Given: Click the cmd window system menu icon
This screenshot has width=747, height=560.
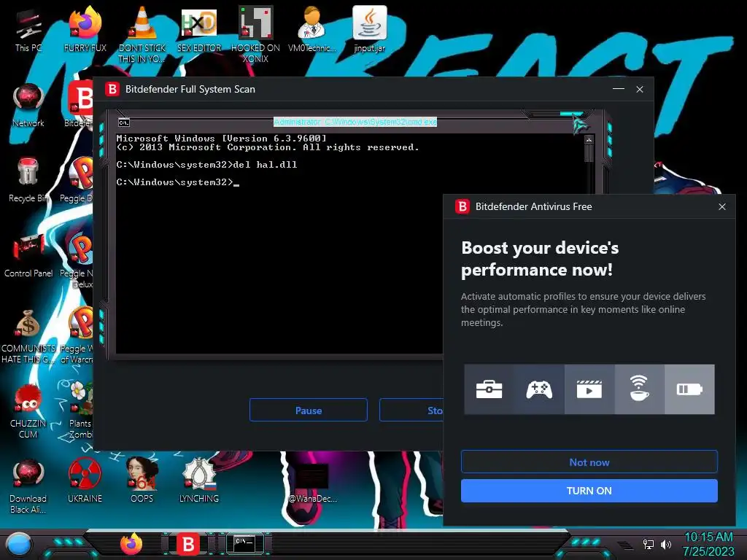Looking at the screenshot, I should coord(124,122).
